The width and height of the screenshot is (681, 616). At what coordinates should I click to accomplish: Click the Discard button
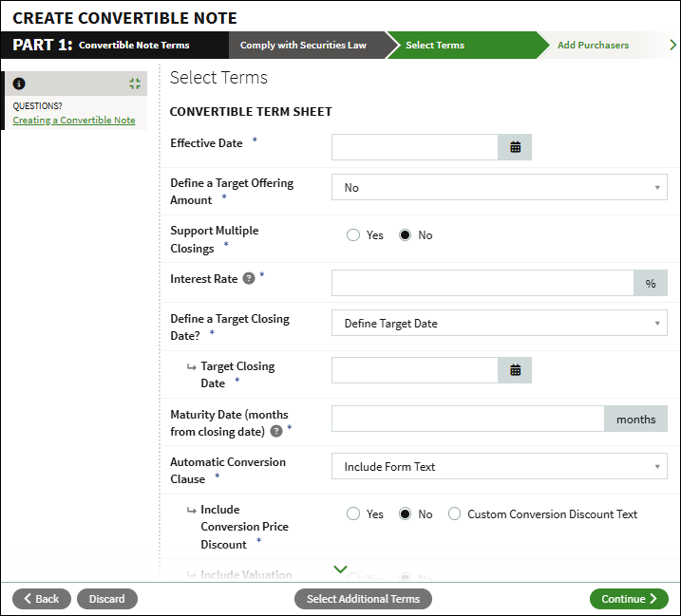point(106,599)
